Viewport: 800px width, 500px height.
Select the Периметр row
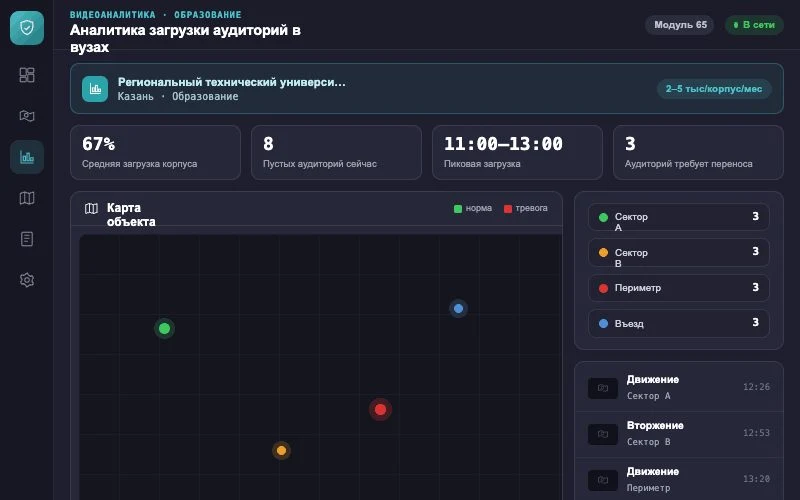[x=679, y=288]
